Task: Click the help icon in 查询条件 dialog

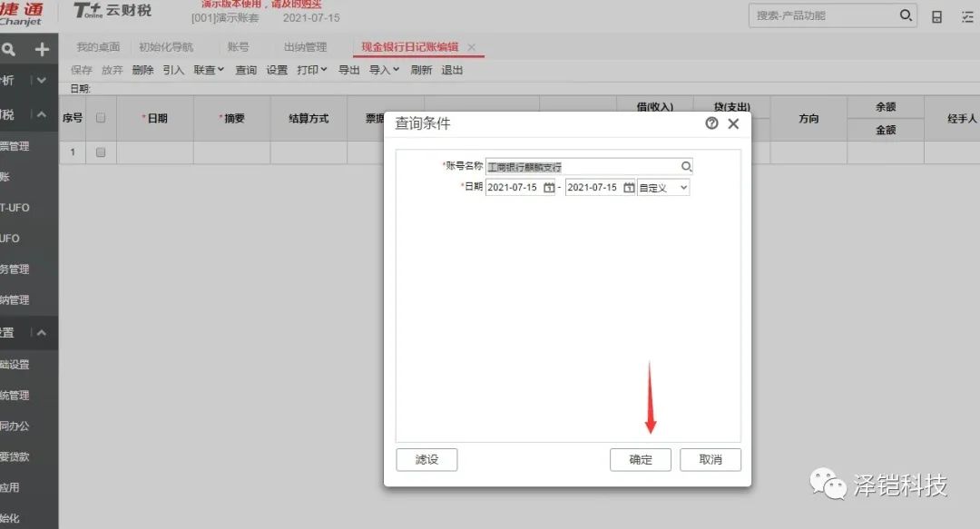Action: click(x=712, y=123)
